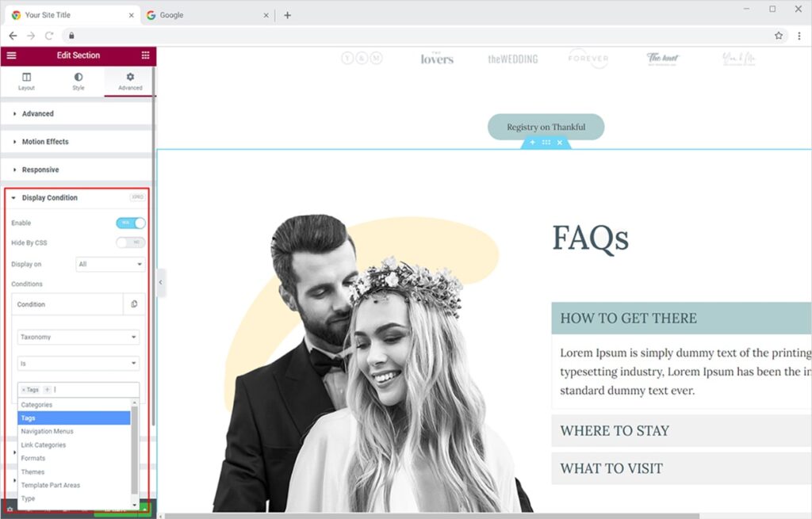812x519 pixels.
Task: Open the 'Is' operator dropdown
Action: [79, 364]
